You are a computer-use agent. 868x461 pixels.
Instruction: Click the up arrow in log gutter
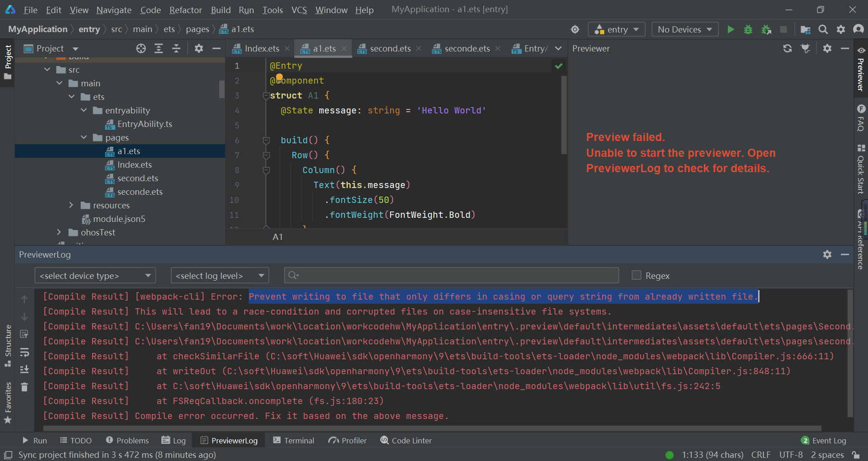pos(24,299)
